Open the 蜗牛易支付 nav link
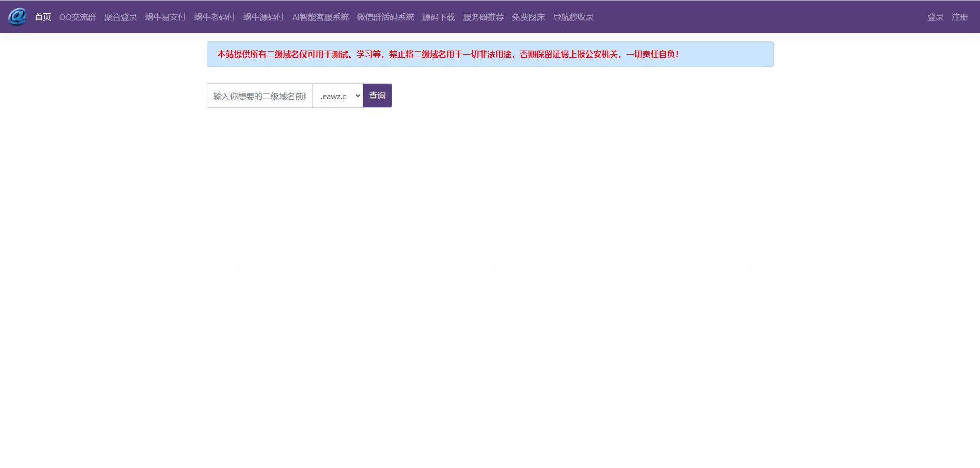Screen dimensions: 980x468 pos(165,17)
